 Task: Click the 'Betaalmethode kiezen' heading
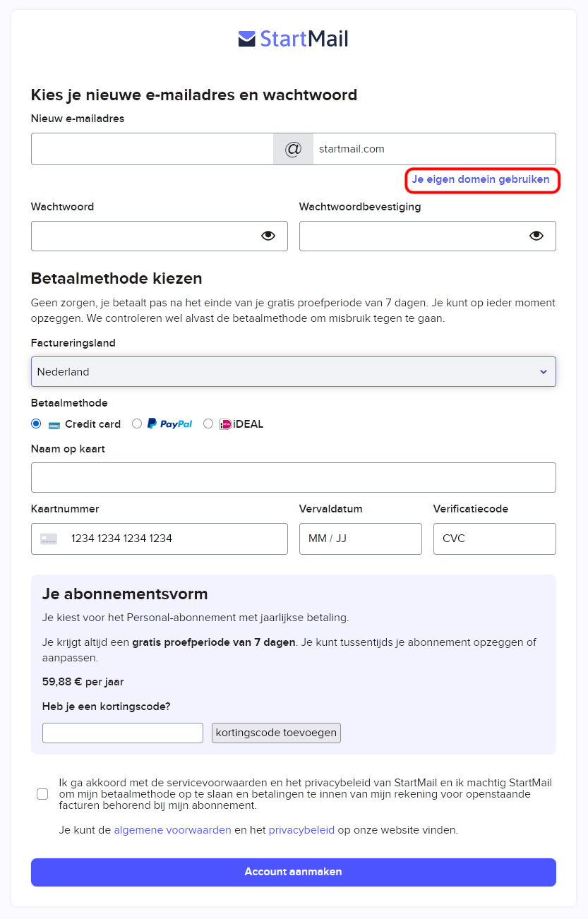pyautogui.click(x=116, y=278)
